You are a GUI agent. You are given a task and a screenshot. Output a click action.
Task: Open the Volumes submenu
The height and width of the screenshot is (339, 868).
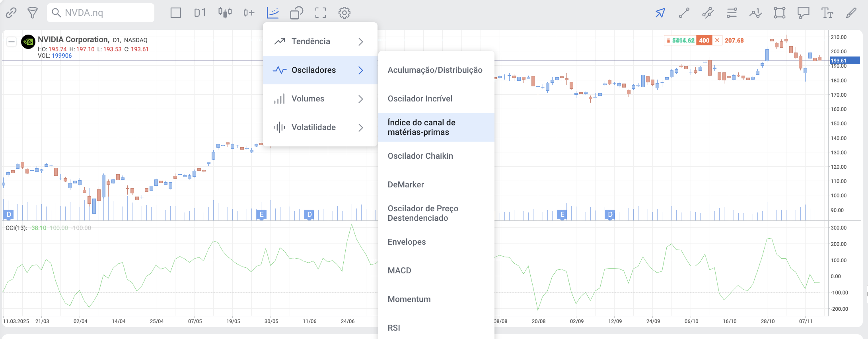coord(320,99)
